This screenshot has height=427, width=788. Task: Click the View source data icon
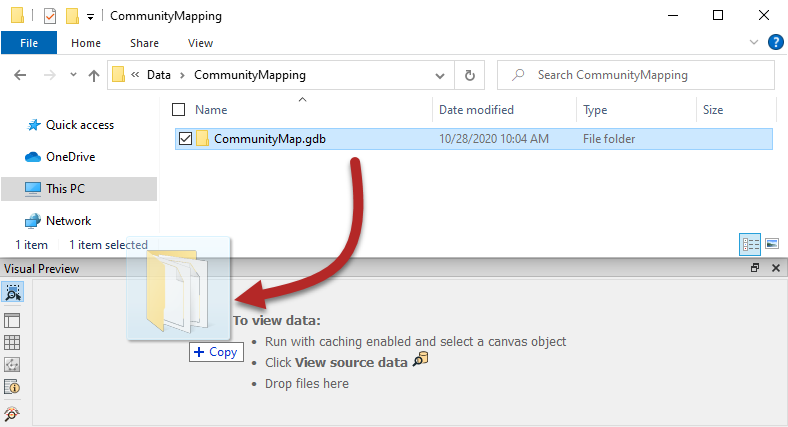pos(421,360)
